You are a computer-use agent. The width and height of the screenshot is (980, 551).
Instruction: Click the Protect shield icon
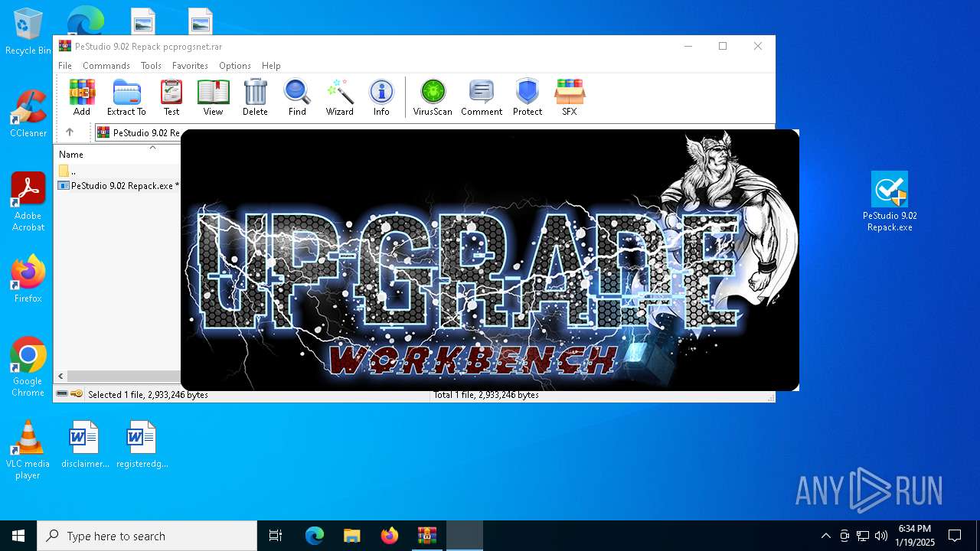point(528,97)
